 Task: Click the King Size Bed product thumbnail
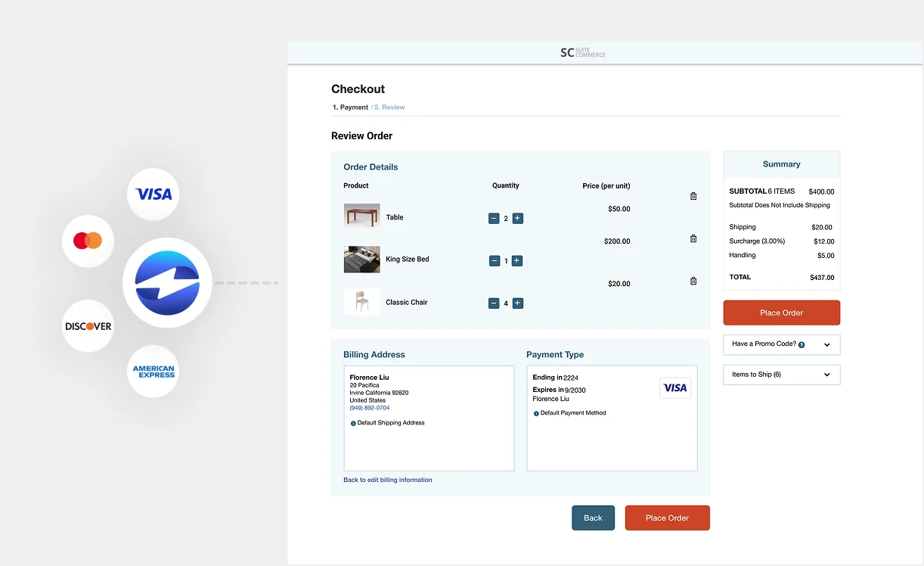[361, 260]
